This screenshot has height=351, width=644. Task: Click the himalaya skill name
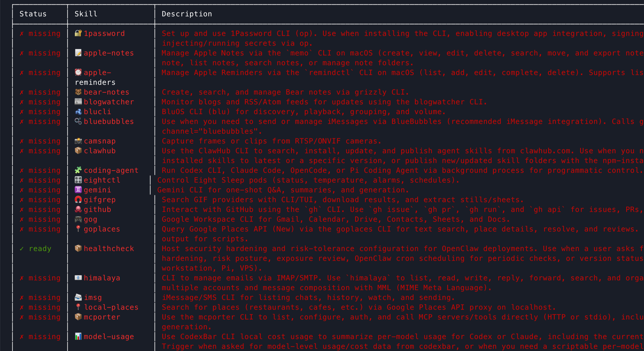pos(102,278)
